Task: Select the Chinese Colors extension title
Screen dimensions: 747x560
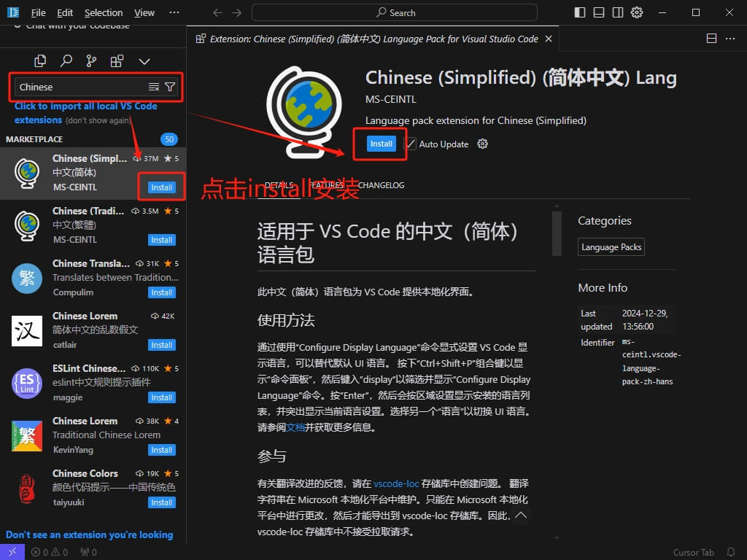Action: [85, 473]
